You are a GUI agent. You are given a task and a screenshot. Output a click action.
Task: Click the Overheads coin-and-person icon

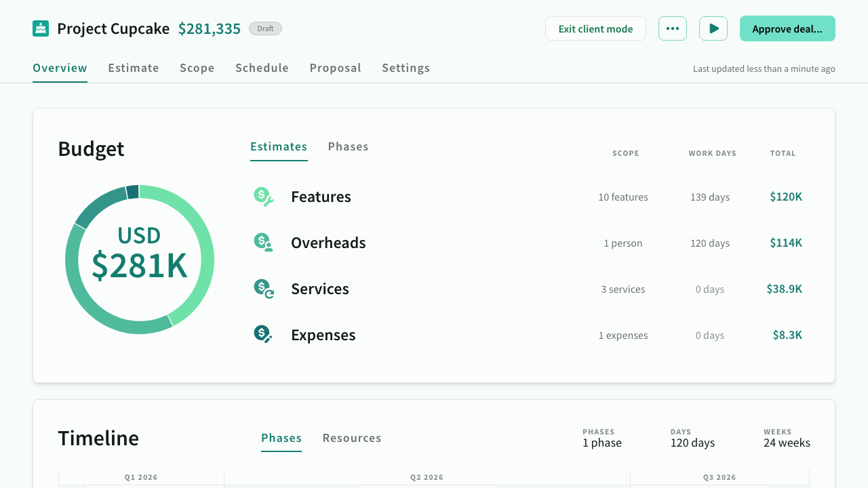pos(263,242)
